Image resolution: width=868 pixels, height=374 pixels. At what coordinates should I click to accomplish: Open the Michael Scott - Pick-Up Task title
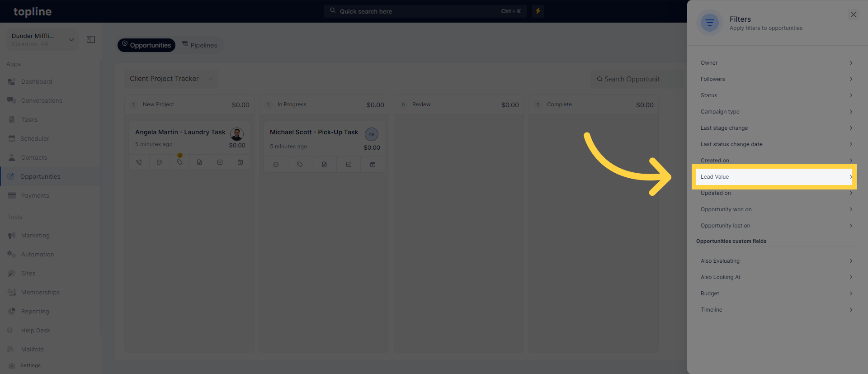tap(314, 132)
